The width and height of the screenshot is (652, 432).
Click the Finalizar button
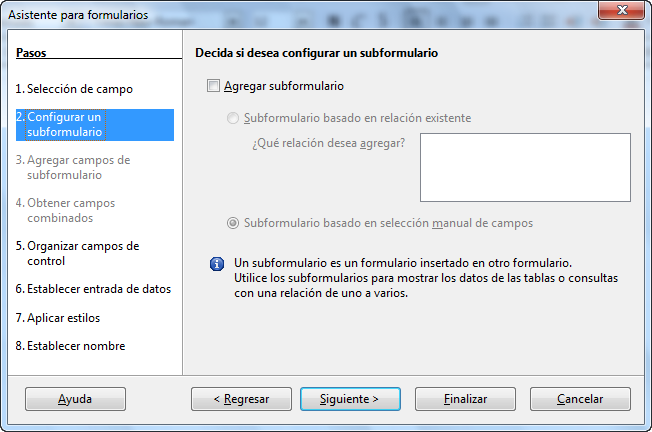(465, 399)
